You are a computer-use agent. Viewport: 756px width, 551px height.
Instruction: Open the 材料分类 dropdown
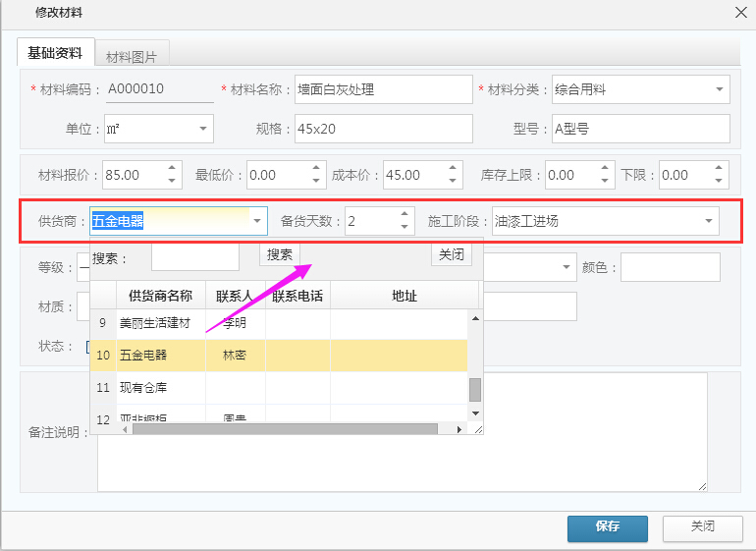point(719,90)
